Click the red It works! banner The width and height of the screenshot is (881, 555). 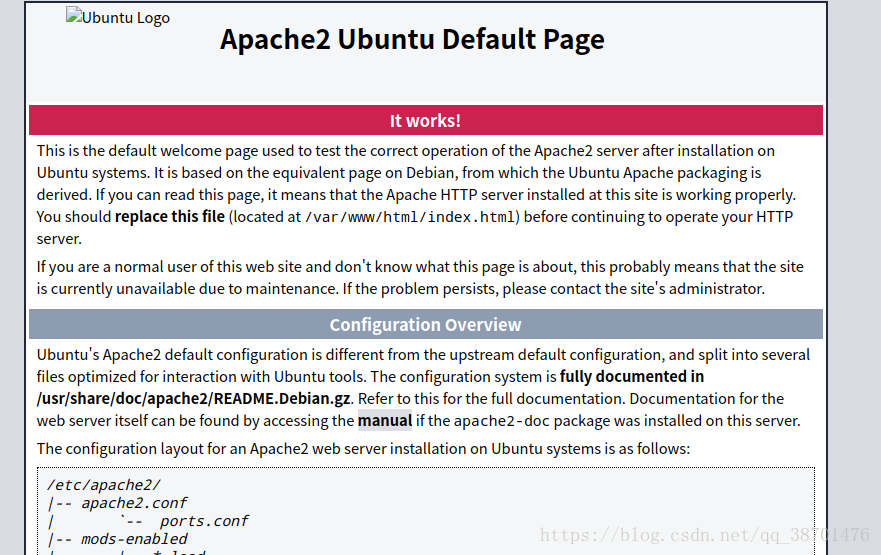pos(425,121)
